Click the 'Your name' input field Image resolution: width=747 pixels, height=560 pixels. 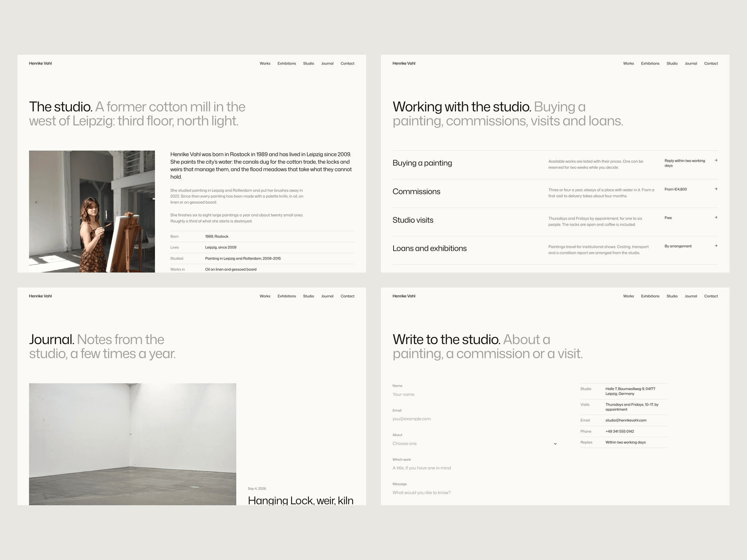(475, 394)
